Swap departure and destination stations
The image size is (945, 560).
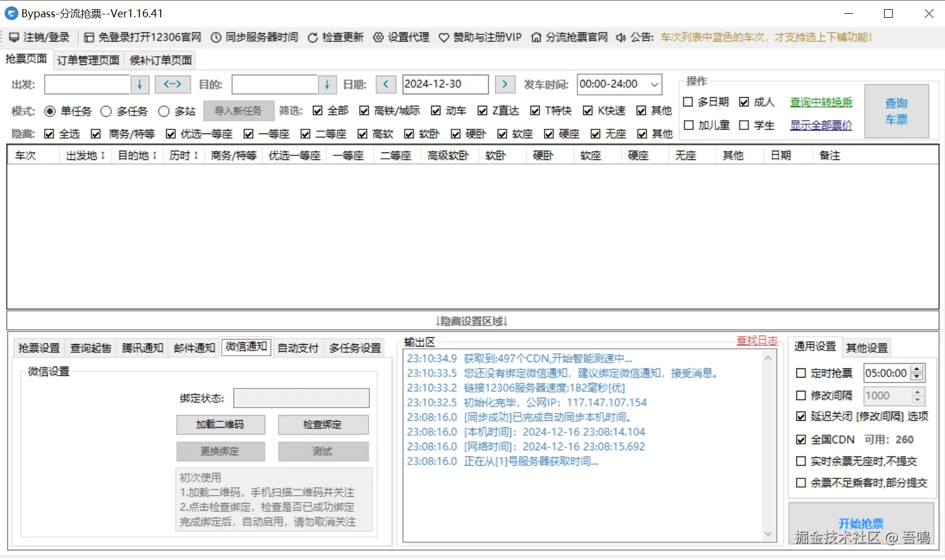click(173, 85)
